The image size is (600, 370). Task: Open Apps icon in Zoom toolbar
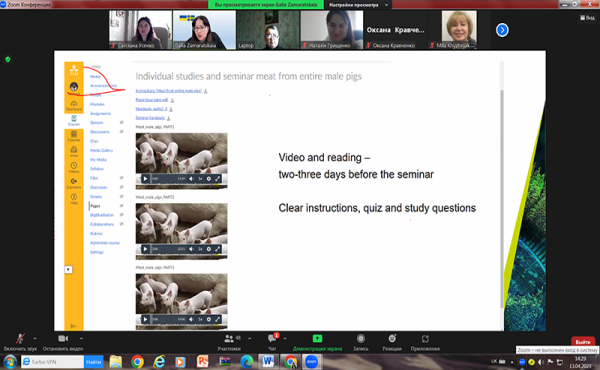[425, 339]
